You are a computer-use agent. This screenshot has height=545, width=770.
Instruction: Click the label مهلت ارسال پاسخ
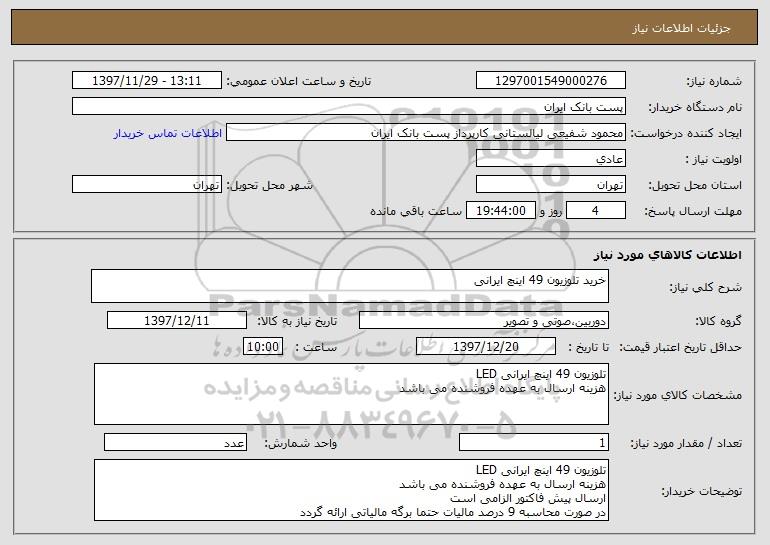(x=693, y=211)
